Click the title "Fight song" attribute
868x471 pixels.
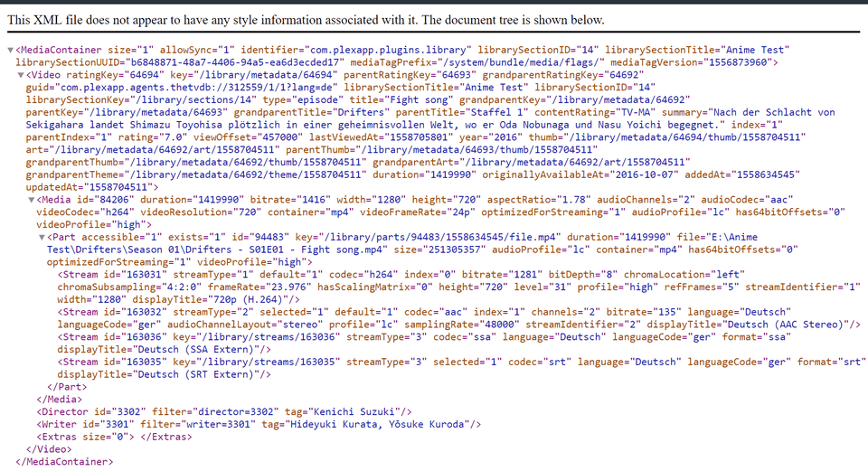click(401, 99)
